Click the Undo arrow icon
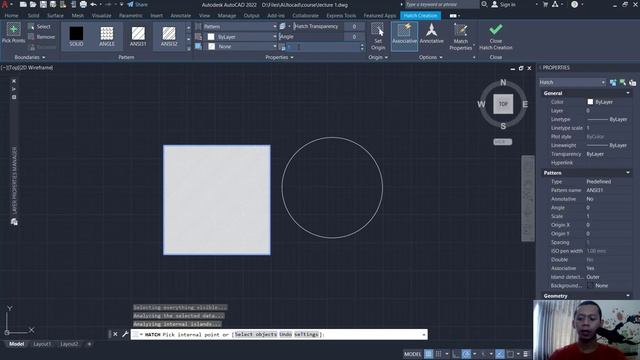 tap(93, 4)
